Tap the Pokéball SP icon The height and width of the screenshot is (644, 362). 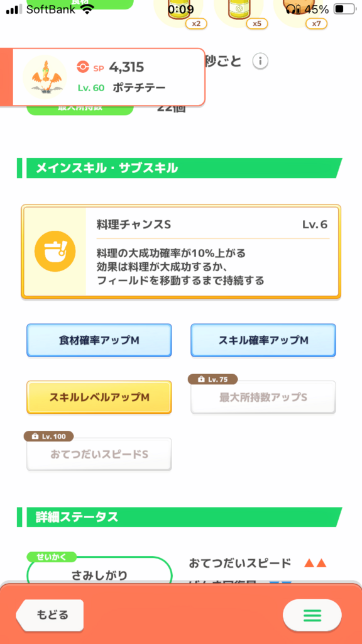click(x=83, y=67)
